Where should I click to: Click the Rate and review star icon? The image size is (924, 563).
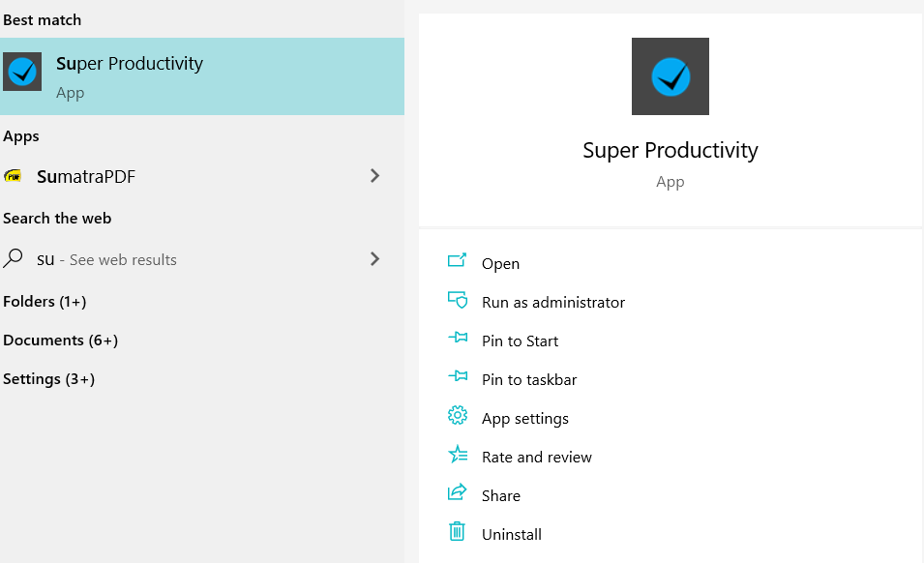[458, 456]
